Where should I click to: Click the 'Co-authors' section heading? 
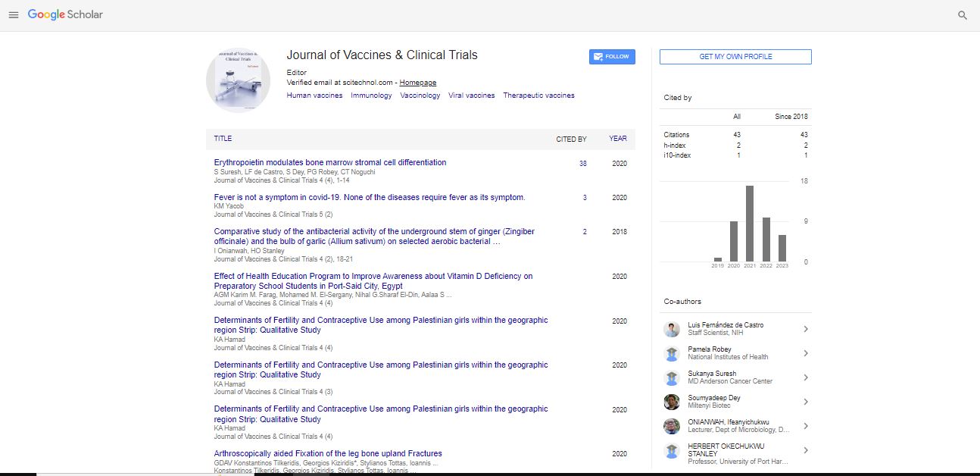pos(682,302)
